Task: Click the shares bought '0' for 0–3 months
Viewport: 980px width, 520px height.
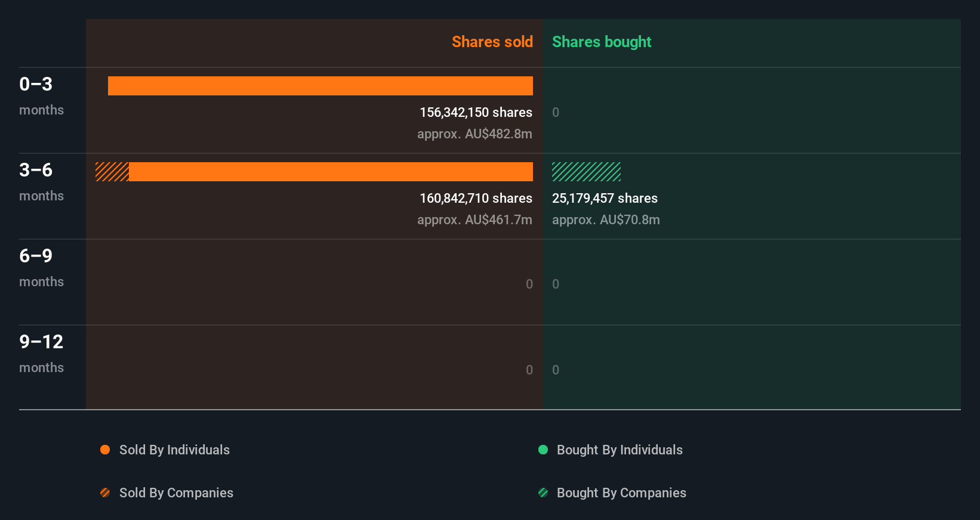Action: pos(556,112)
